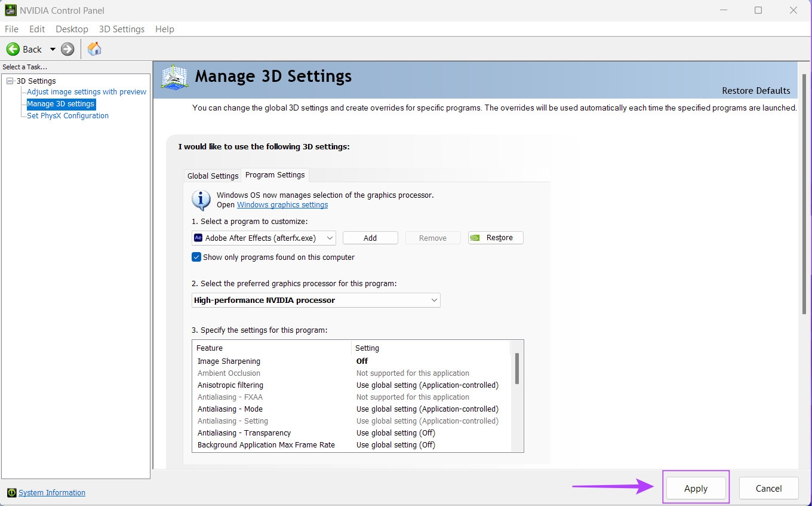Click the Forward arrow icon in toolbar
This screenshot has height=506, width=812.
pos(67,49)
